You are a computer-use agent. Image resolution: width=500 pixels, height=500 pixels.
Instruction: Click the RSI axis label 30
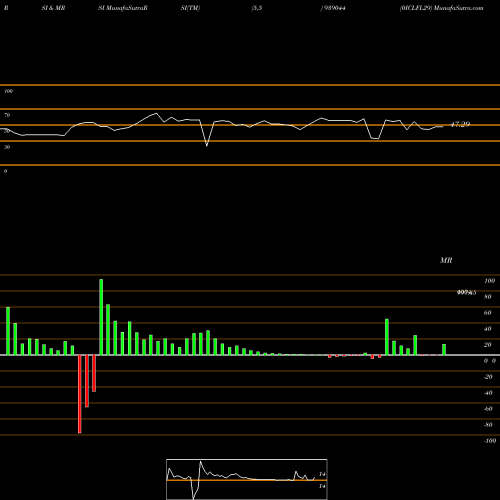(x=7, y=147)
